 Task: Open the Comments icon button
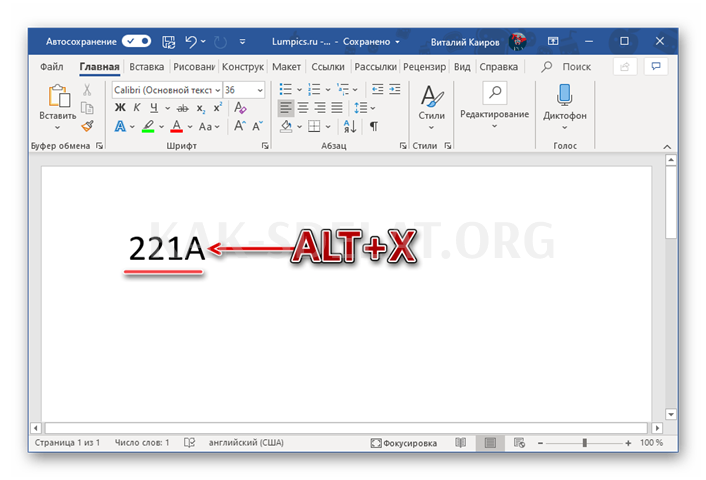coord(656,67)
